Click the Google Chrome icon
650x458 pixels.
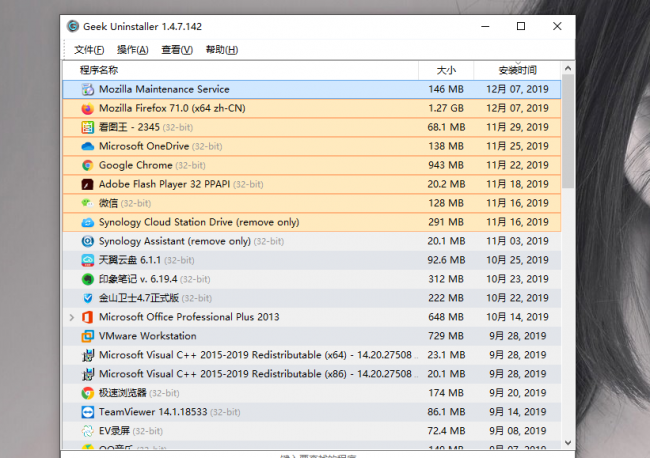pos(87,165)
